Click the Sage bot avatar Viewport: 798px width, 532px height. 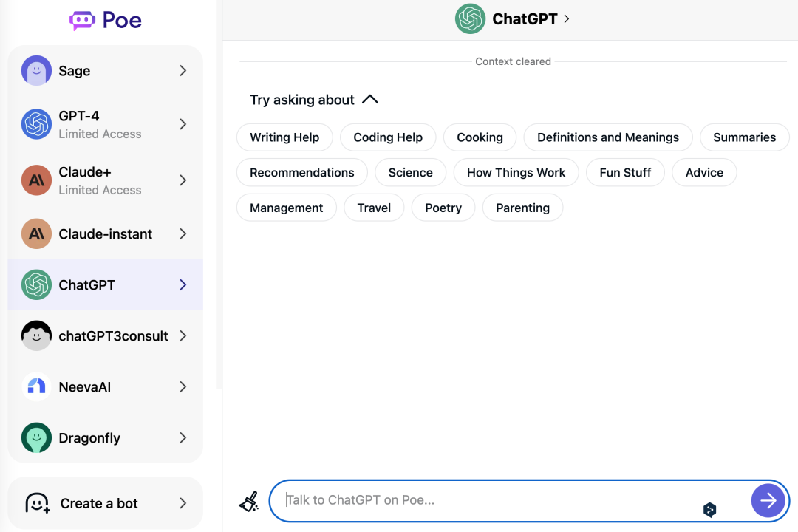point(36,70)
